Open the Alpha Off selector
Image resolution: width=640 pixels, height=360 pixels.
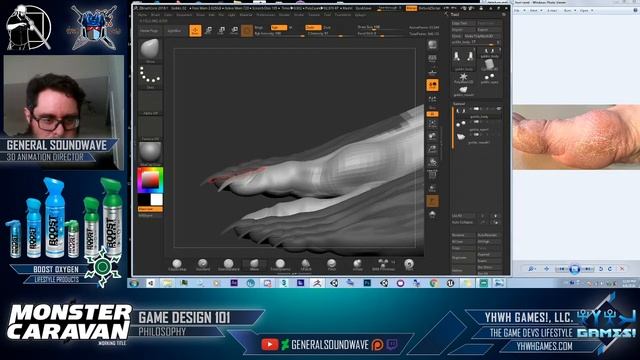(150, 102)
